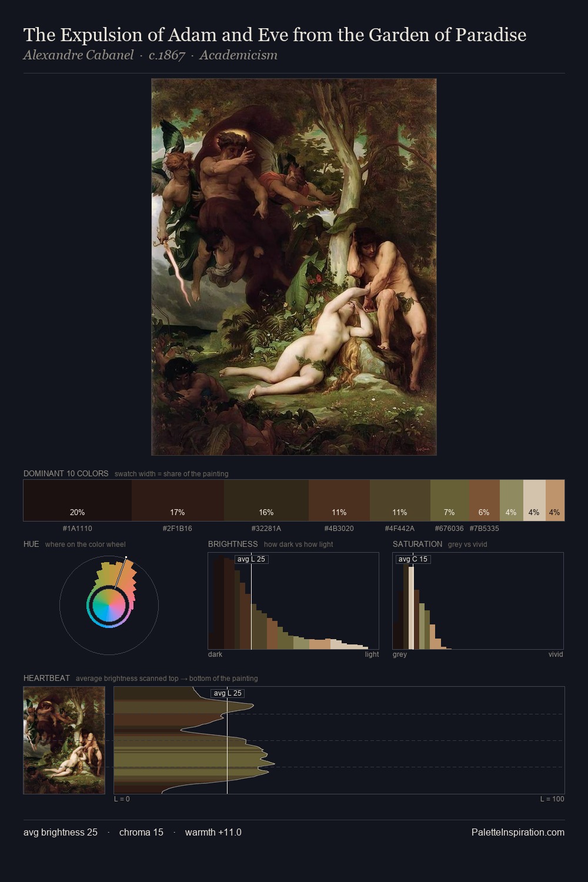
Task: Click hex code #4F442A
Action: click(x=400, y=529)
